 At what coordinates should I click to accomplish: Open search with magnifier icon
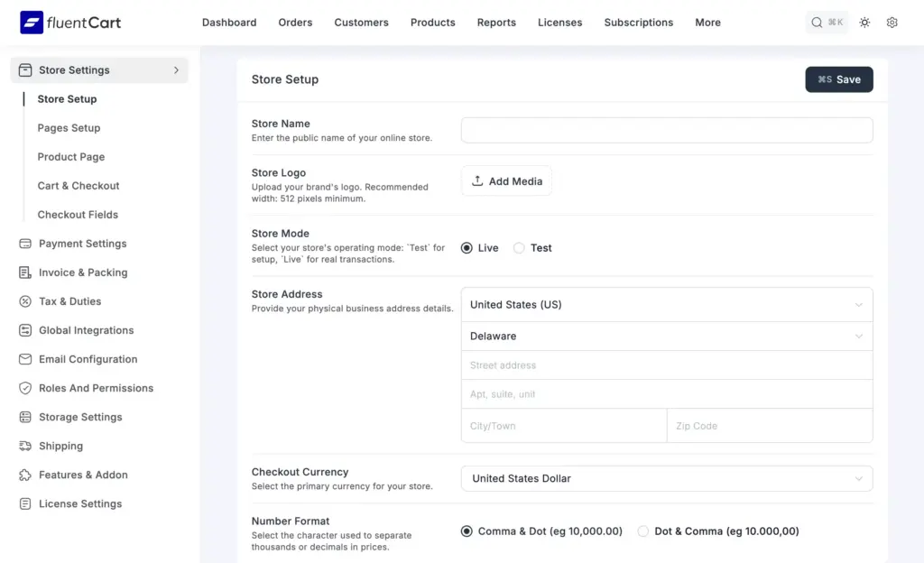coord(817,23)
